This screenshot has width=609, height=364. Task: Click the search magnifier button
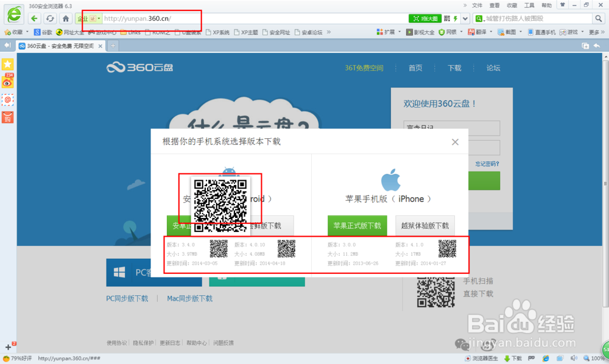point(598,18)
